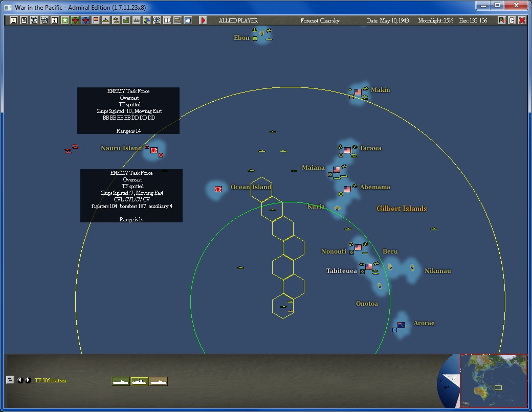The width and height of the screenshot is (532, 412).
Task: Select the US flag base at Tabiteuea
Action: (x=369, y=266)
